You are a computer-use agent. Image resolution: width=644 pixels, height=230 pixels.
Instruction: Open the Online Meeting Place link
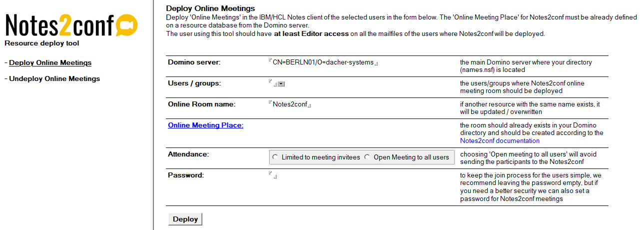(205, 125)
